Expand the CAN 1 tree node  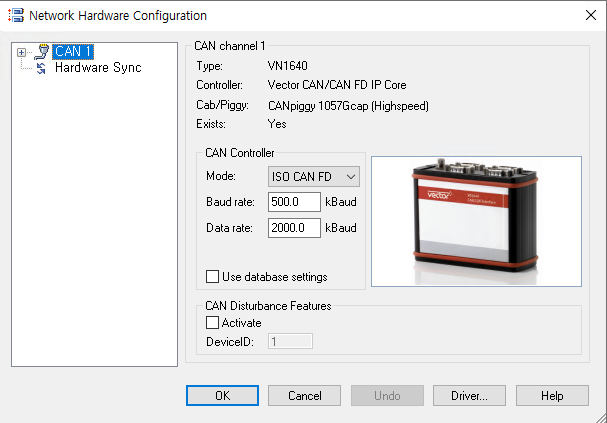(21, 52)
